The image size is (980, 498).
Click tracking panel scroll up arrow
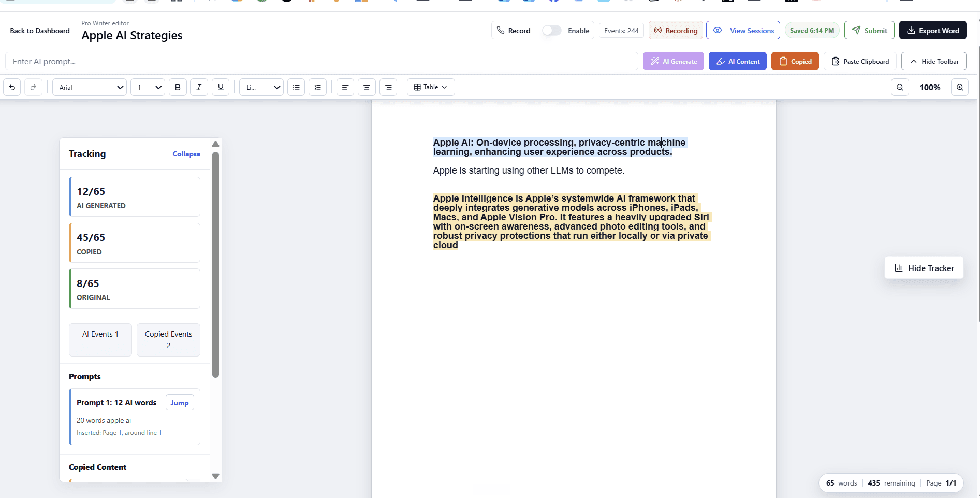[215, 144]
